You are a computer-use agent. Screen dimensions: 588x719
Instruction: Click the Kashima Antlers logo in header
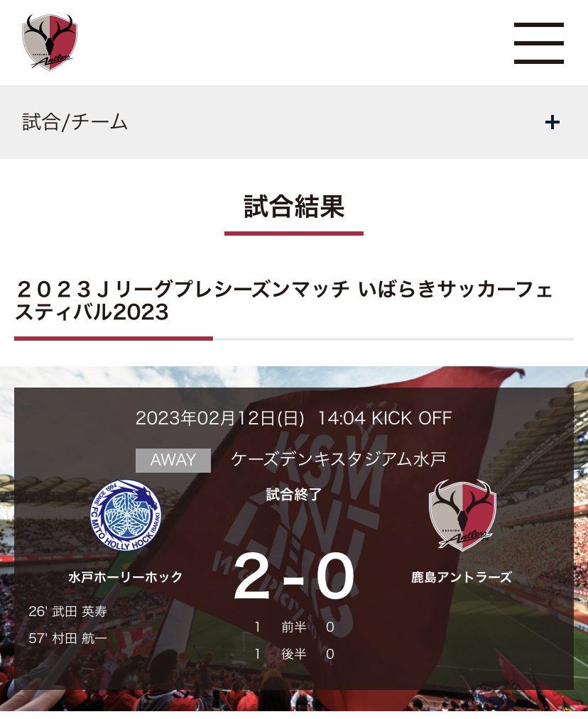click(x=50, y=42)
